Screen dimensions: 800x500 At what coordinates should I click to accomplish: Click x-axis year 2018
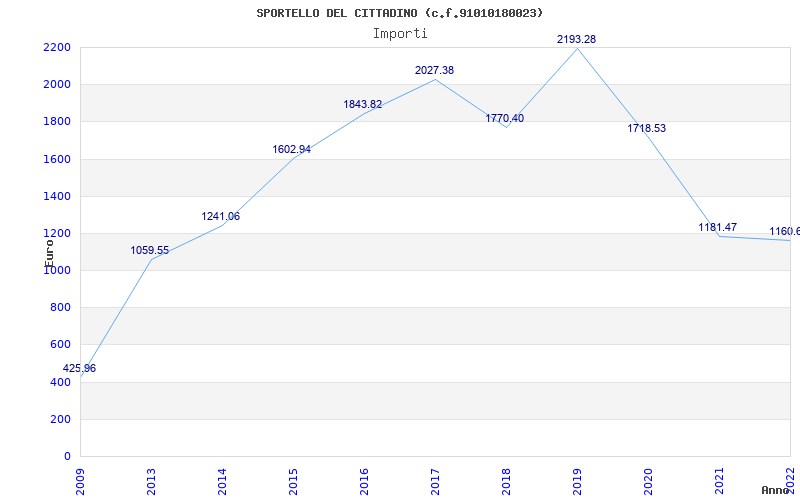coord(506,481)
